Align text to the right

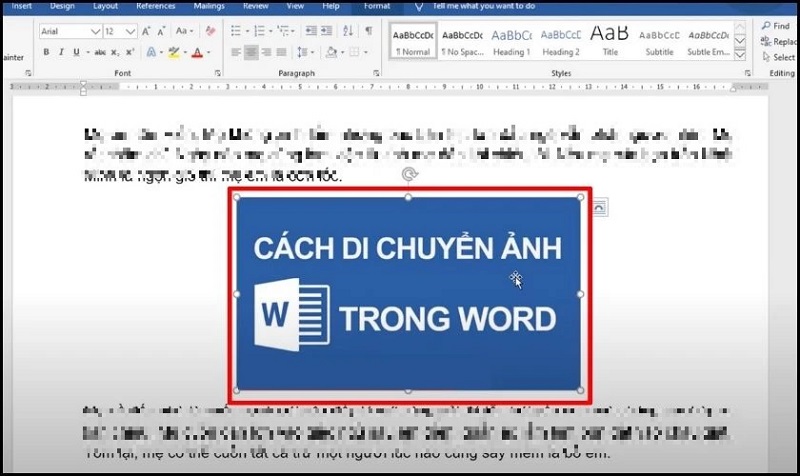pos(266,52)
